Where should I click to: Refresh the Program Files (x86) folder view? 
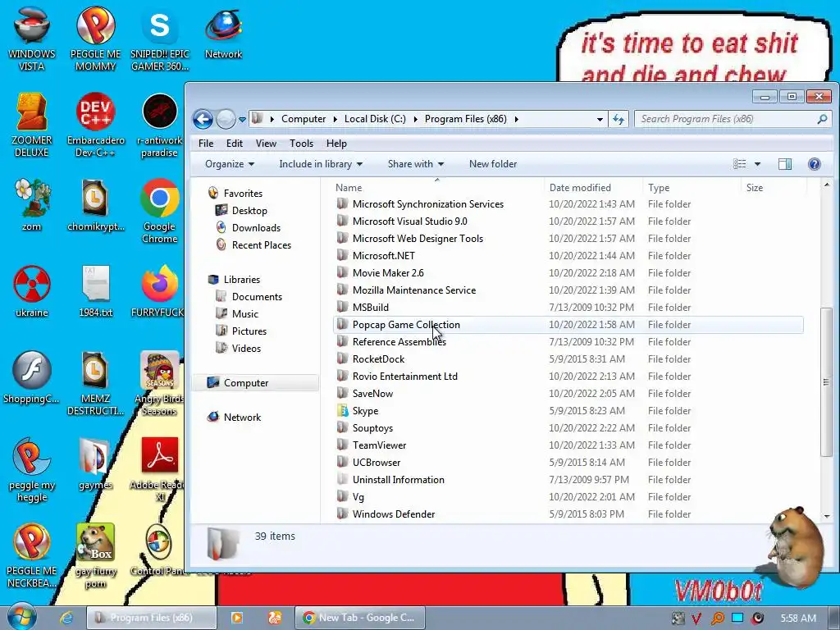tap(619, 119)
